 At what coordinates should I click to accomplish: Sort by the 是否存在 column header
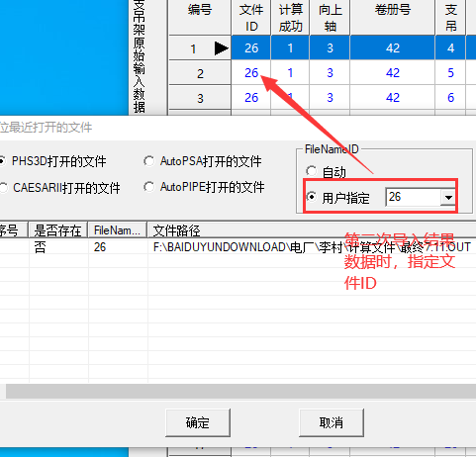[x=58, y=230]
